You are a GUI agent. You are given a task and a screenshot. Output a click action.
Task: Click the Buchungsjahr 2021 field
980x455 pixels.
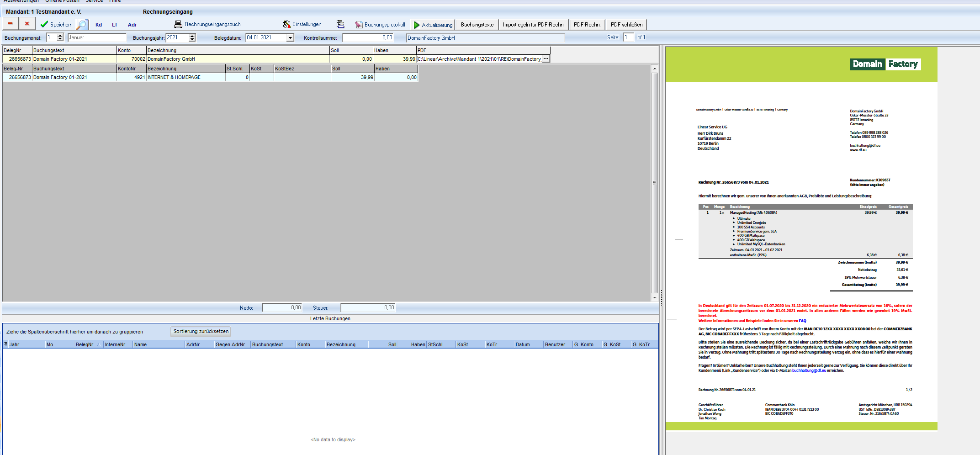[177, 37]
